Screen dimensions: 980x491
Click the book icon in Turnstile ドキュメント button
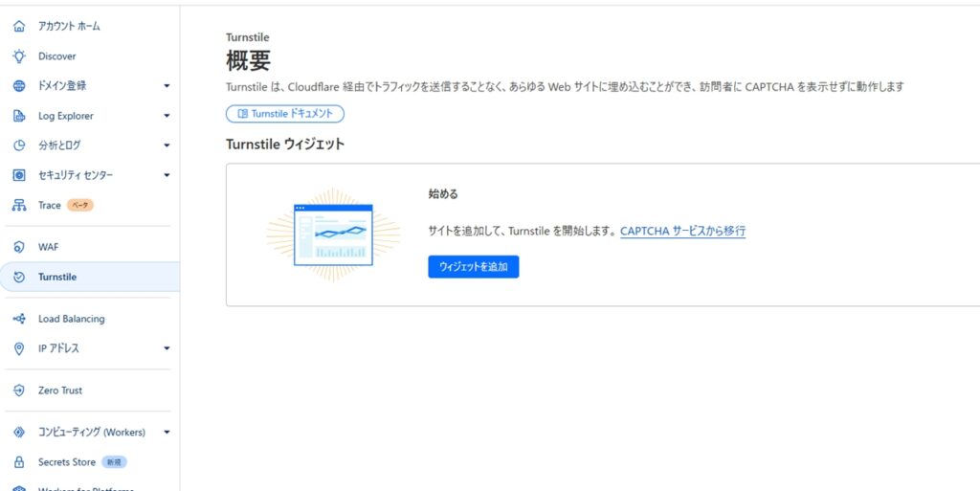coord(243,114)
